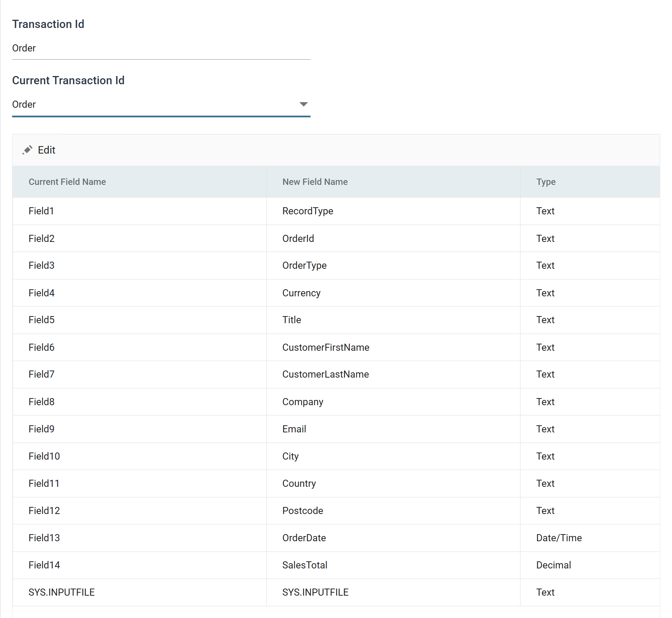Select the Field1 row cell
Image resolution: width=672 pixels, height=618 pixels.
click(139, 211)
